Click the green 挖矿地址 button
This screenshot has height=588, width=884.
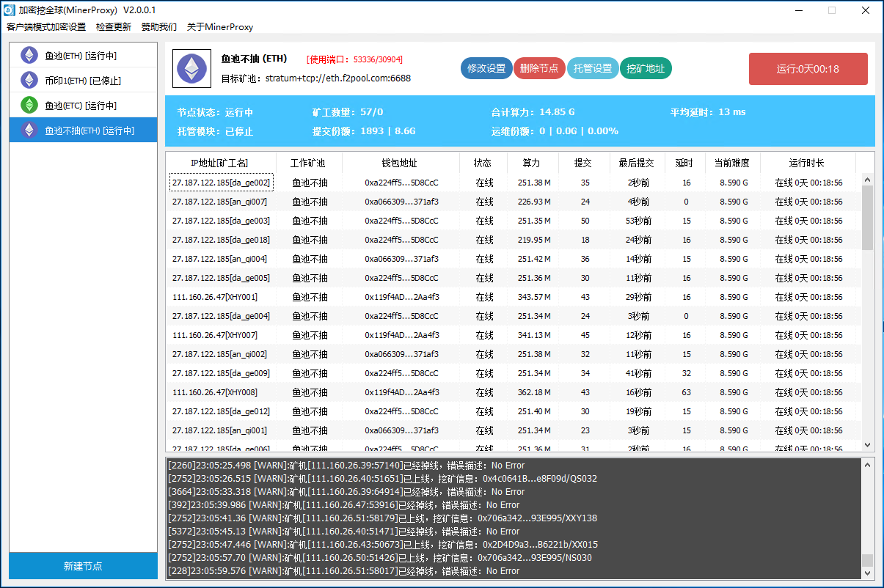pyautogui.click(x=646, y=68)
